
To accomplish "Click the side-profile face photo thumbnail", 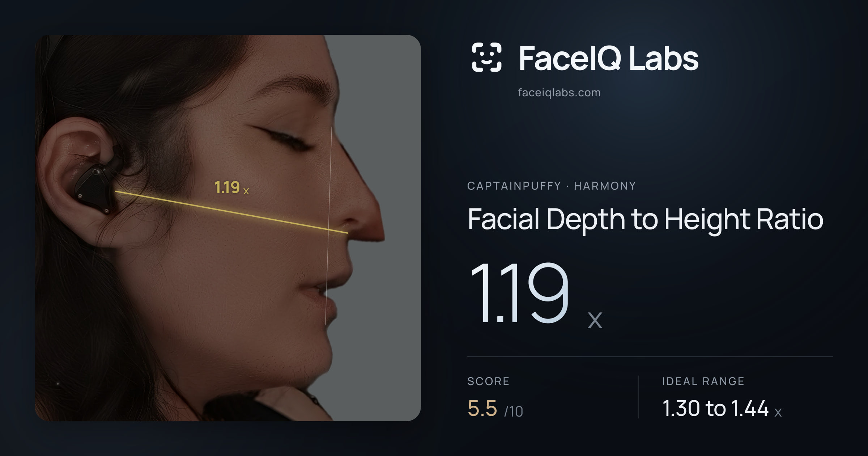I will 228,228.
